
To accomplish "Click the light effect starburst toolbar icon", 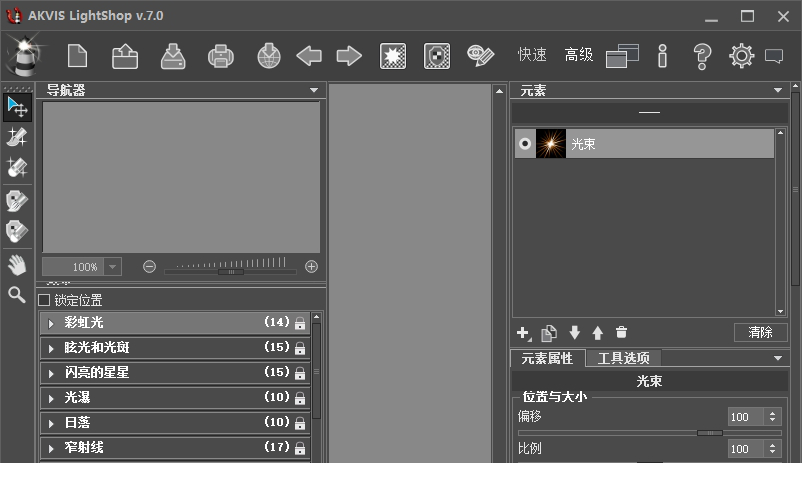I will coord(393,56).
